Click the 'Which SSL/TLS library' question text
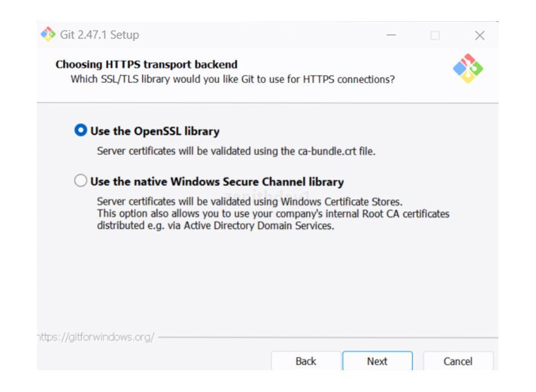Image resolution: width=536 pixels, height=392 pixels. click(x=232, y=79)
